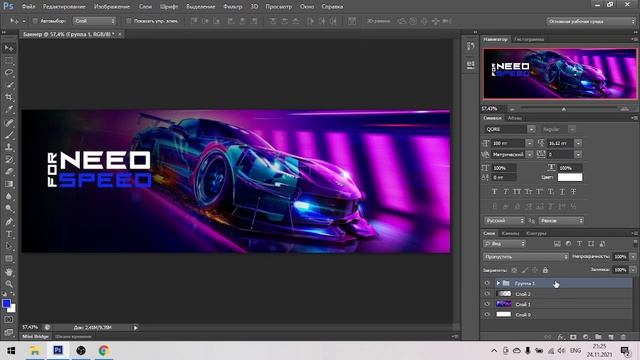Screen dimensions: 640x360
Task: Switch to the Гистограмма tab
Action: (x=529, y=39)
